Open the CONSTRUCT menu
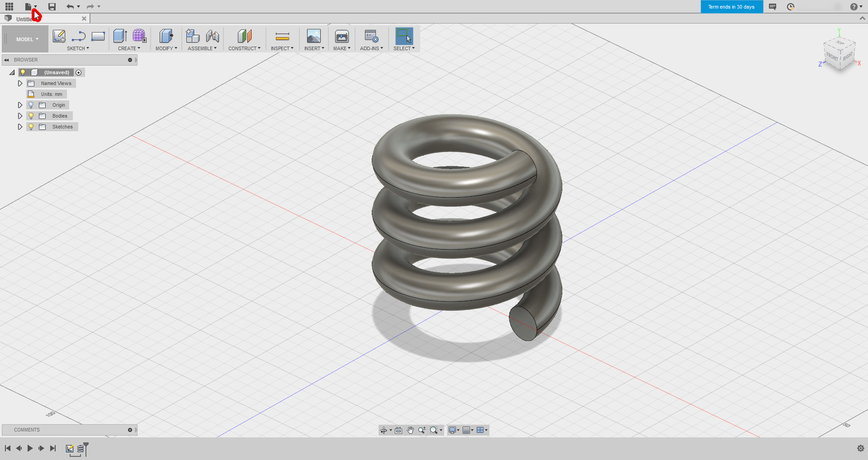Image resolution: width=868 pixels, height=460 pixels. (244, 48)
